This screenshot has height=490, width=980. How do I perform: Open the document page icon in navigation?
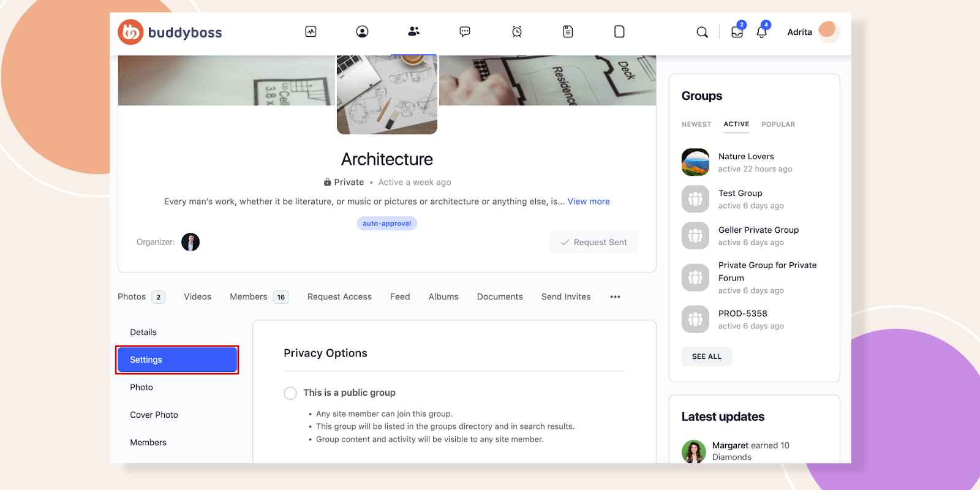click(568, 32)
